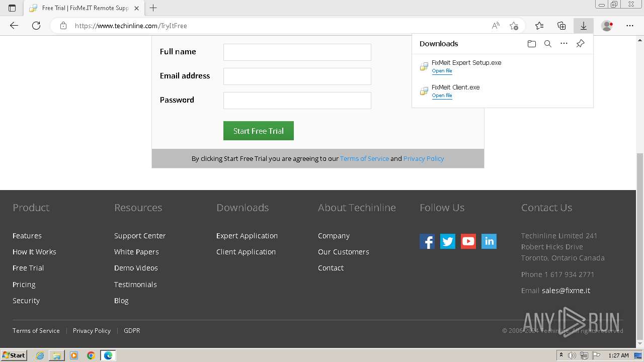Open the Free Trial footer link
The width and height of the screenshot is (644, 362).
coord(28,268)
